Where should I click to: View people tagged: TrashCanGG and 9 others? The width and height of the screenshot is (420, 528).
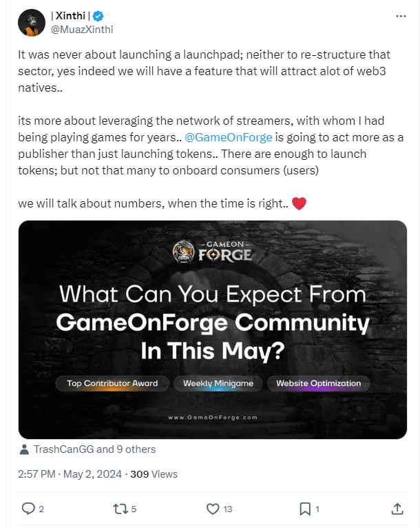(95, 449)
